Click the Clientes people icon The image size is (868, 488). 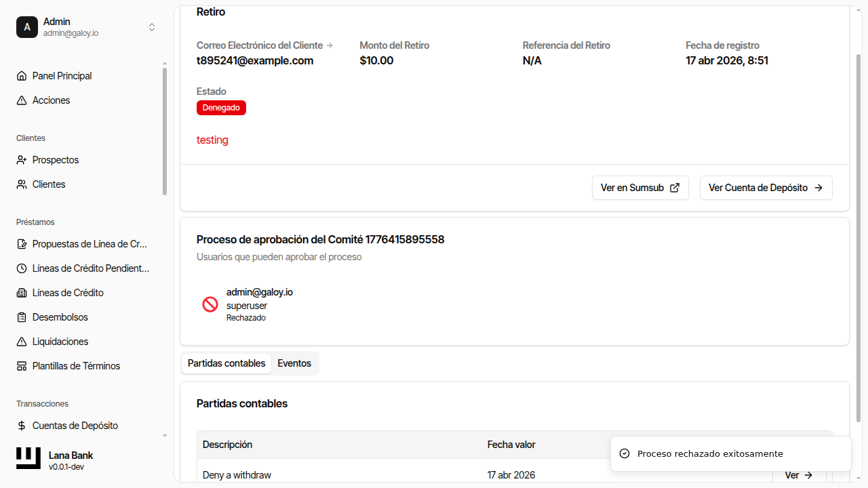tap(22, 184)
